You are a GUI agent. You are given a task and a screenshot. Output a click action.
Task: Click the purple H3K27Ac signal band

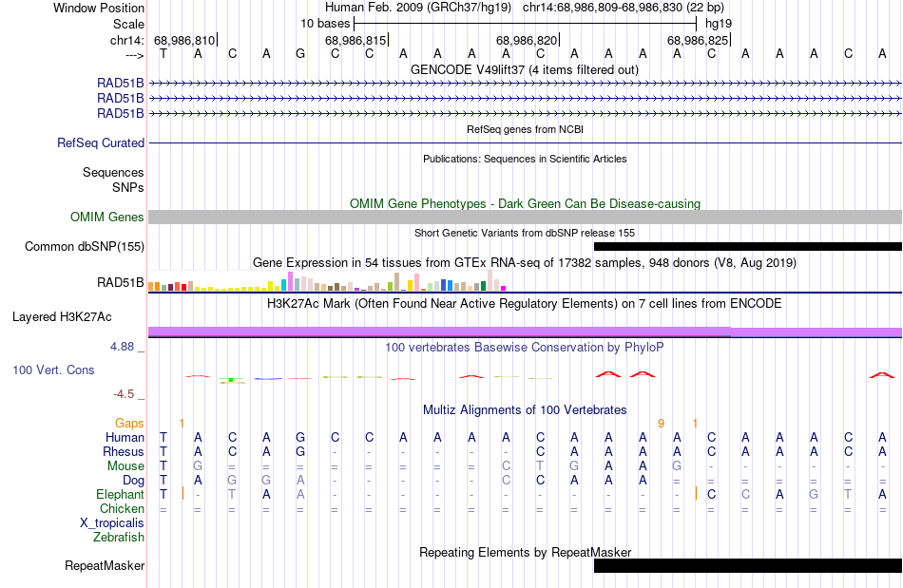point(525,332)
